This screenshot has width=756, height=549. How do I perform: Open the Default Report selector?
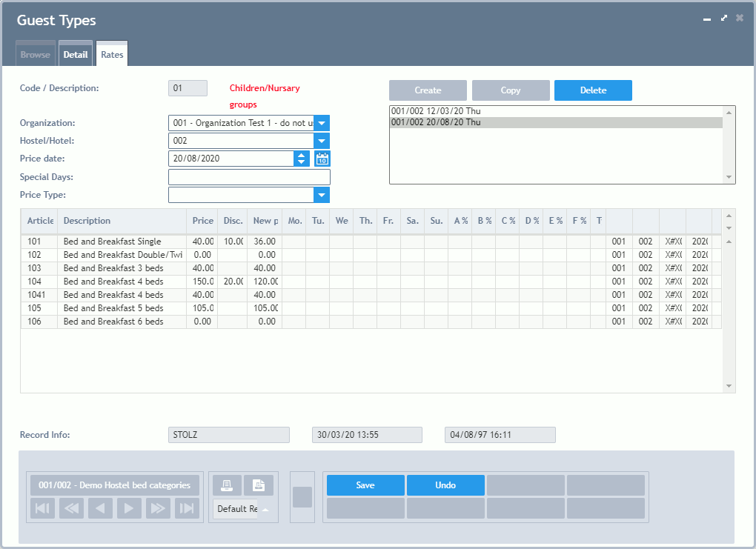point(243,509)
